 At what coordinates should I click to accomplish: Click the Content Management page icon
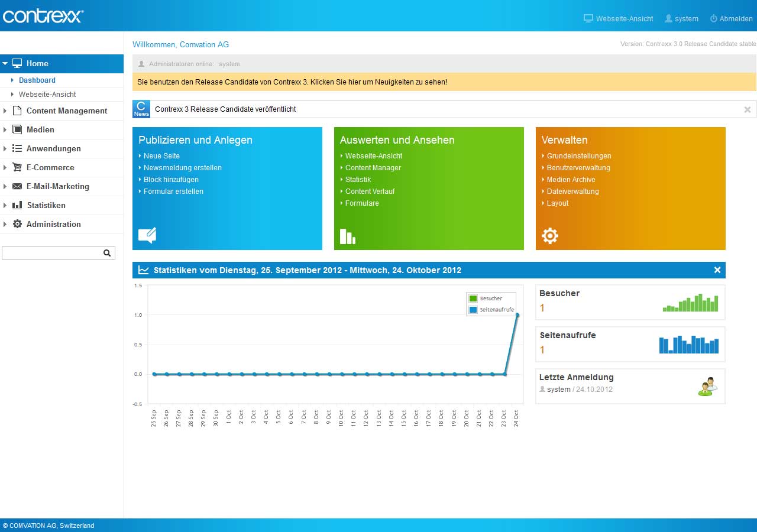(x=17, y=111)
